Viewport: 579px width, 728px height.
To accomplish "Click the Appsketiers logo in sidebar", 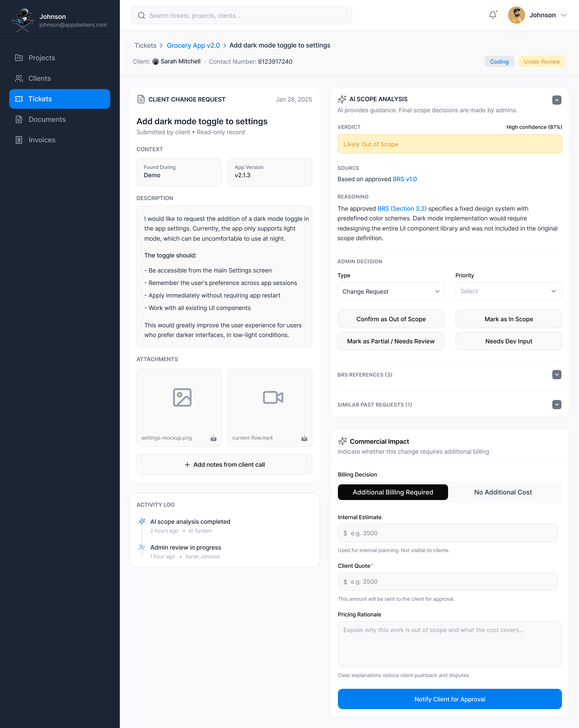I will coord(23,20).
